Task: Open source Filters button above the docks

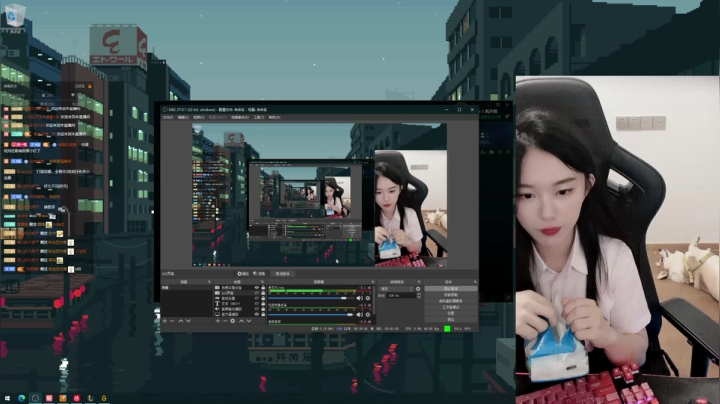Action: (259, 274)
